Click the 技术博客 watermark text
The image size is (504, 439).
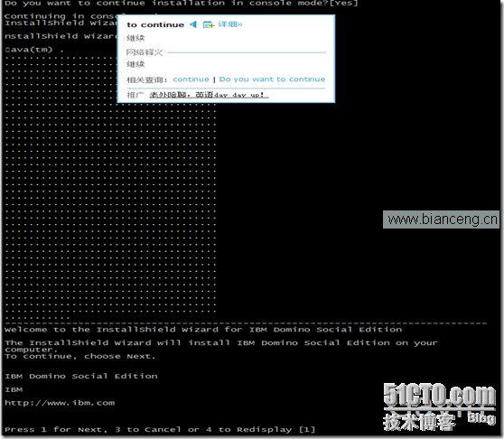[419, 422]
